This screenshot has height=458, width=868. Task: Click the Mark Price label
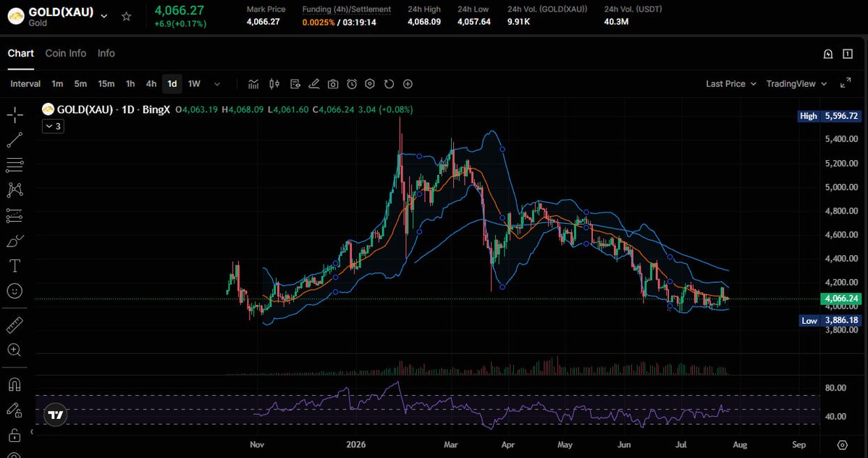point(266,9)
